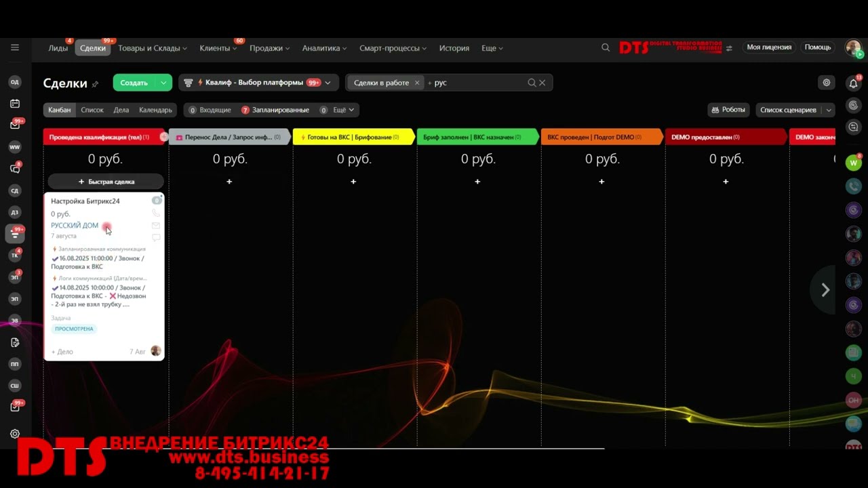The width and height of the screenshot is (868, 488).
Task: Expand the Клиенты menu
Action: coord(218,48)
